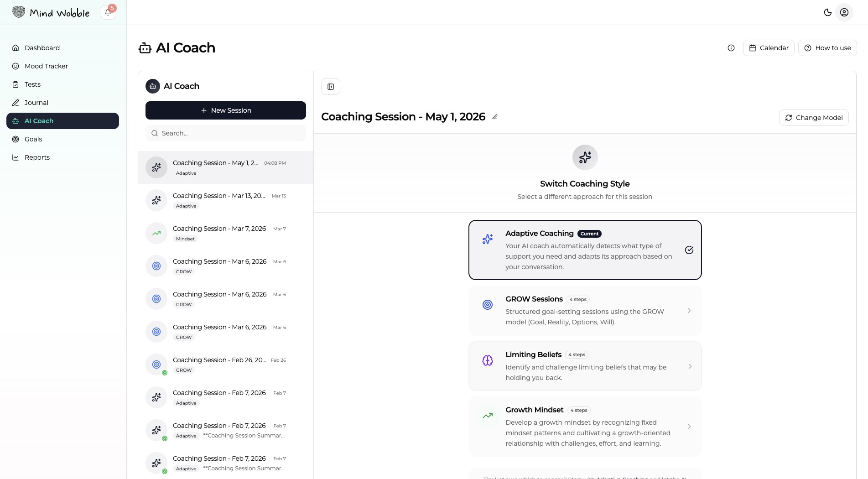The height and width of the screenshot is (479, 868).
Task: Select the Adaptive Coaching style checkmark
Action: (x=689, y=250)
